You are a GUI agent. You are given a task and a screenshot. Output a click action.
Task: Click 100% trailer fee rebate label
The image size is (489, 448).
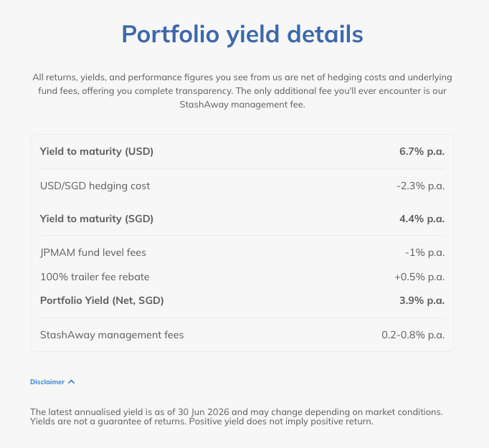click(95, 277)
